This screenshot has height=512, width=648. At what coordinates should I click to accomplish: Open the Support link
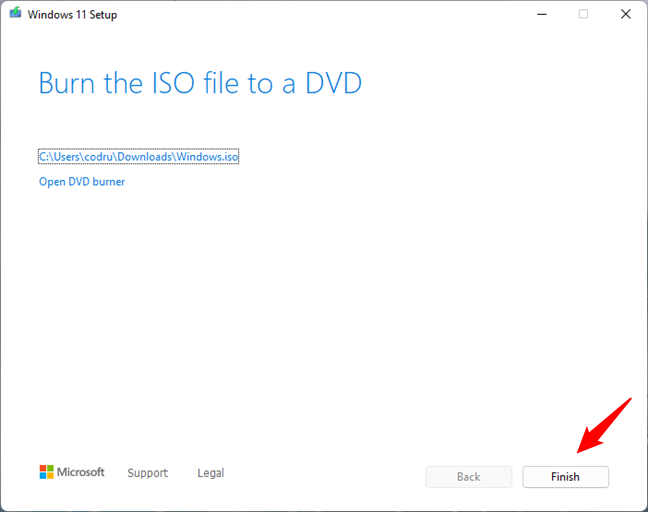(148, 473)
